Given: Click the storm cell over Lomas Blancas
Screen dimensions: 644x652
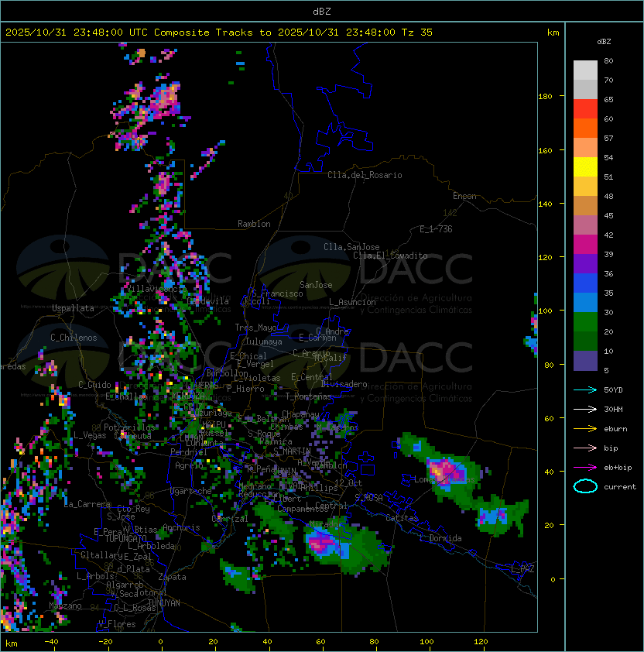Looking at the screenshot, I should [447, 470].
